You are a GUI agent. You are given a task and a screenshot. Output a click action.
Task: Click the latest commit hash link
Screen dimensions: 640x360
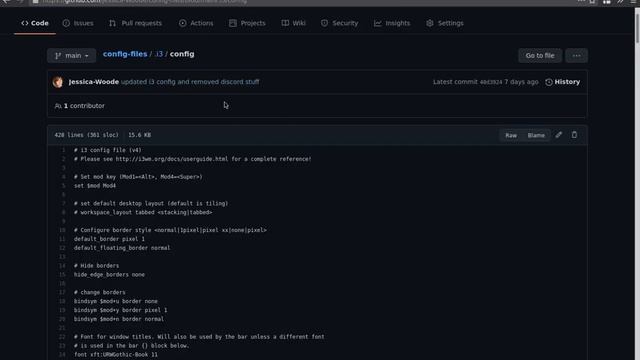pos(491,82)
